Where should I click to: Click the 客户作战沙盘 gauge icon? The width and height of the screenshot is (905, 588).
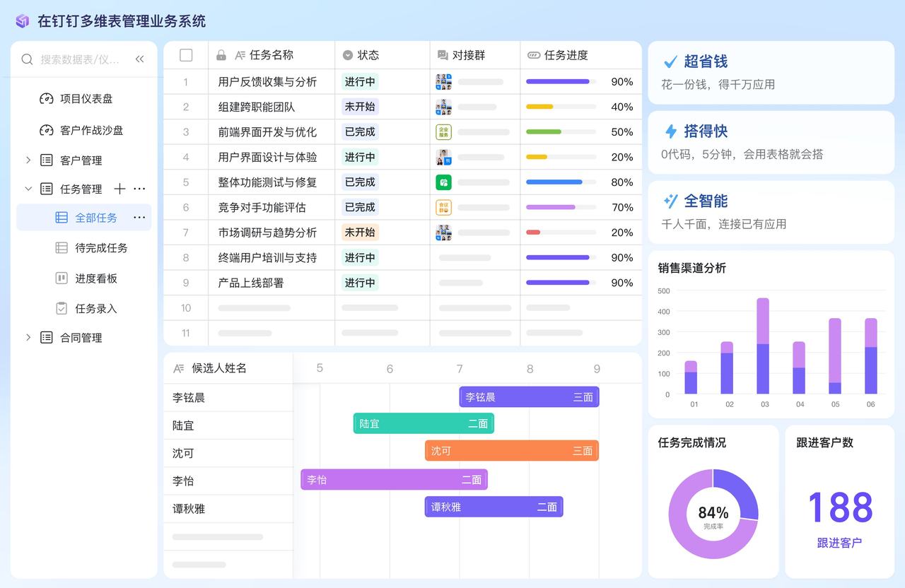47,130
